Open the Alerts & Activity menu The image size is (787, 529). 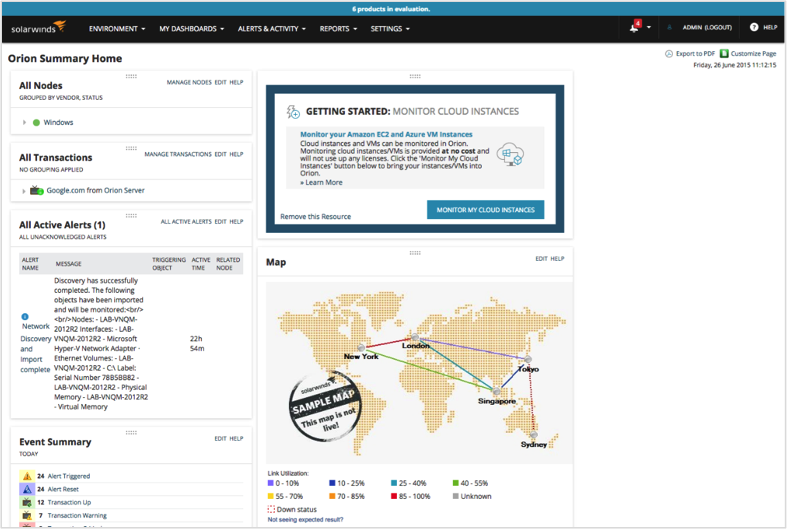tap(273, 29)
